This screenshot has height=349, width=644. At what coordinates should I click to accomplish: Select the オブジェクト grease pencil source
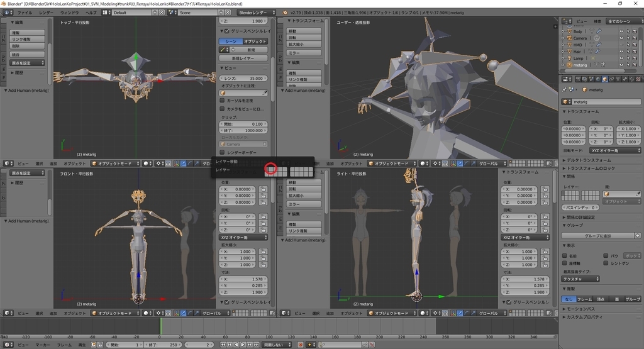point(255,42)
